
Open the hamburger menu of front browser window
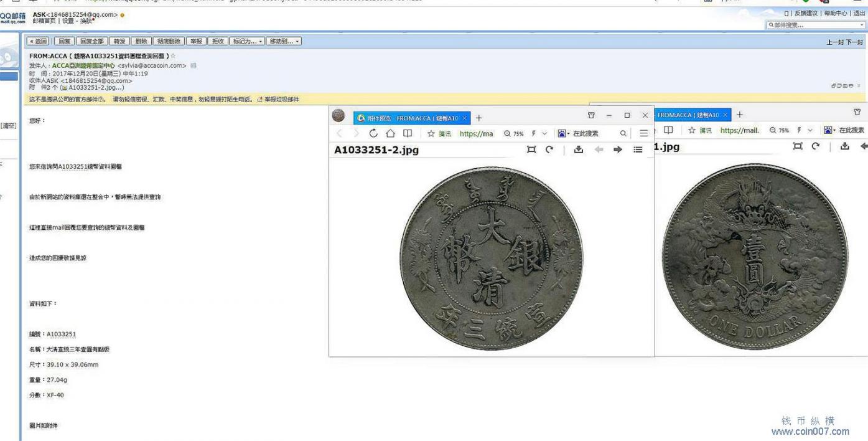click(x=643, y=133)
